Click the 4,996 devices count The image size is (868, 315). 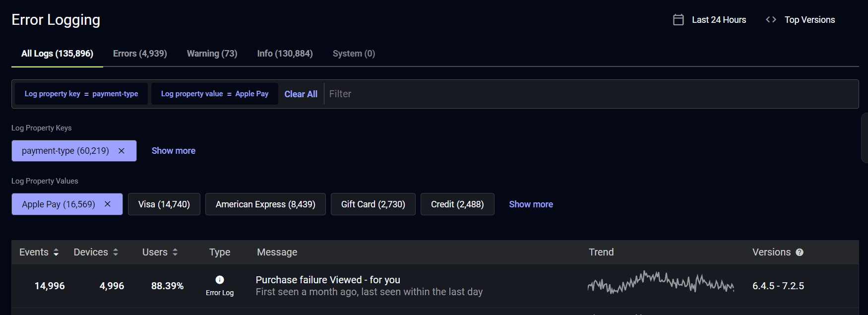click(x=112, y=286)
